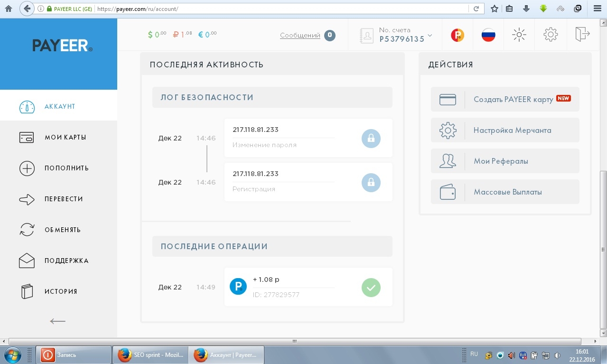Open the Firefox hamburger menu
The height and width of the screenshot is (364, 607).
pos(597,9)
